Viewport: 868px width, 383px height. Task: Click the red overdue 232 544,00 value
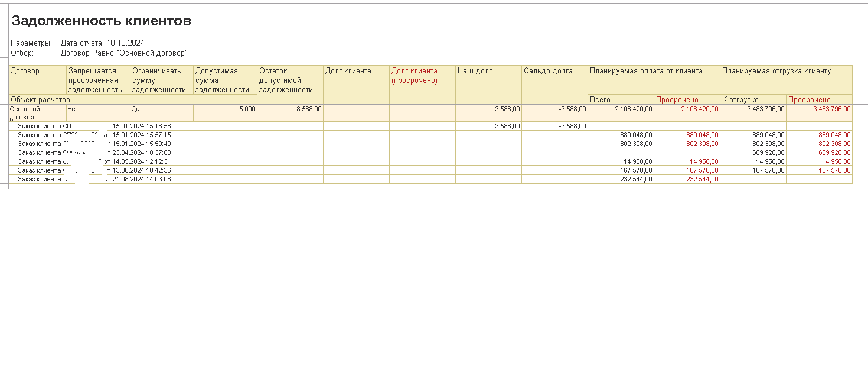[702, 179]
